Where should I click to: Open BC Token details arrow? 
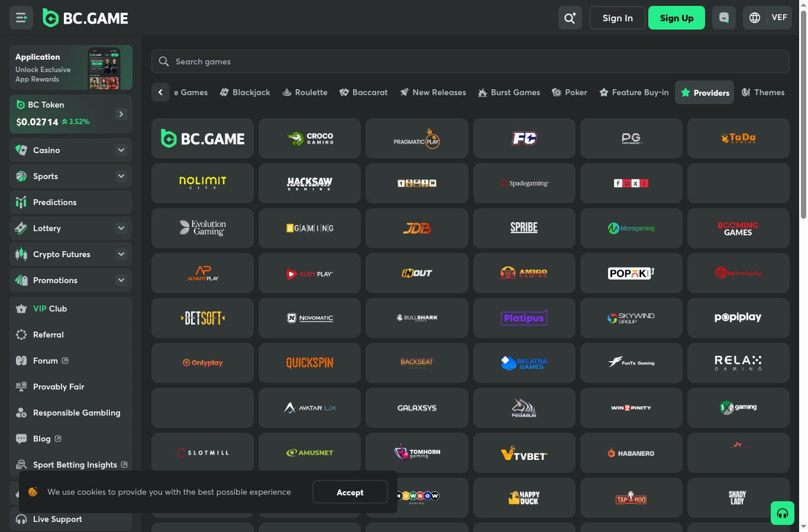point(121,114)
